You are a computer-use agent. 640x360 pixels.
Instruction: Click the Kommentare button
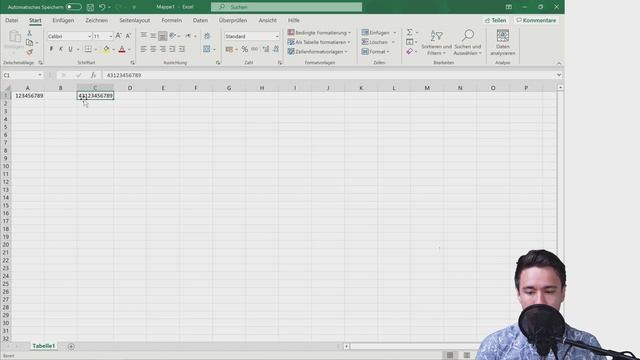tap(536, 20)
